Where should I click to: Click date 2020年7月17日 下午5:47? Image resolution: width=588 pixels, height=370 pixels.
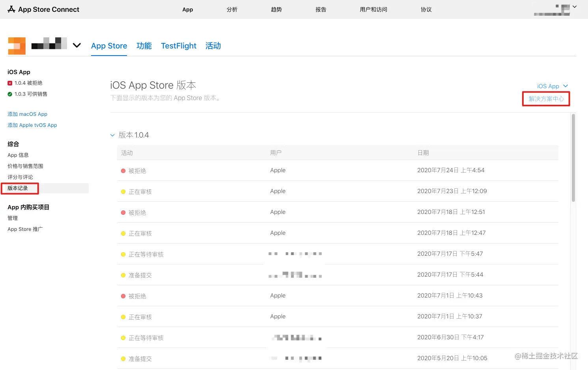click(450, 254)
